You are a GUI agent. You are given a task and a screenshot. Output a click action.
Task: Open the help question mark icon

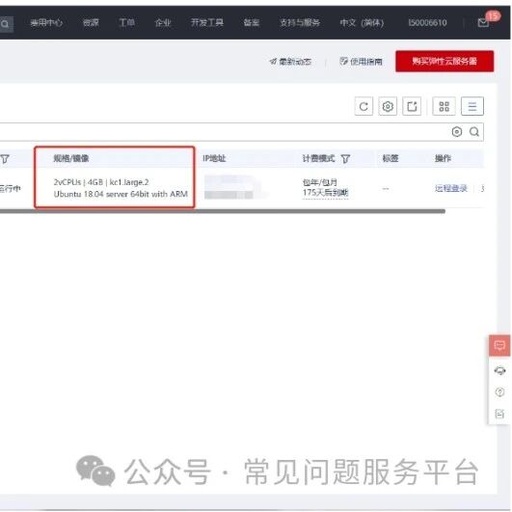(500, 392)
